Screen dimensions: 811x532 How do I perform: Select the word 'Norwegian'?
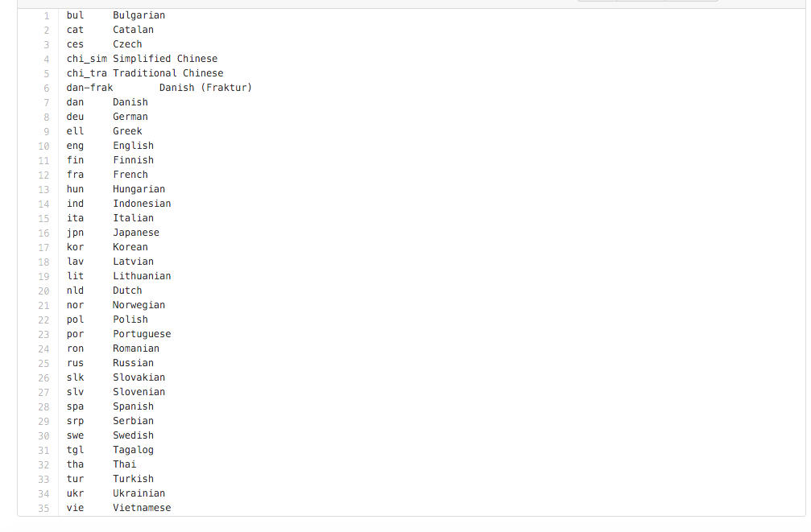(x=139, y=305)
